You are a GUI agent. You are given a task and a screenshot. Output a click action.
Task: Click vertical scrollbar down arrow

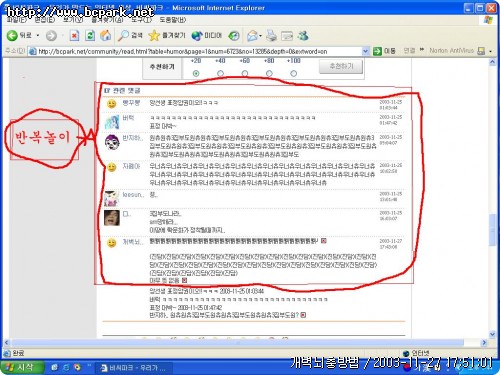pyautogui.click(x=492, y=334)
